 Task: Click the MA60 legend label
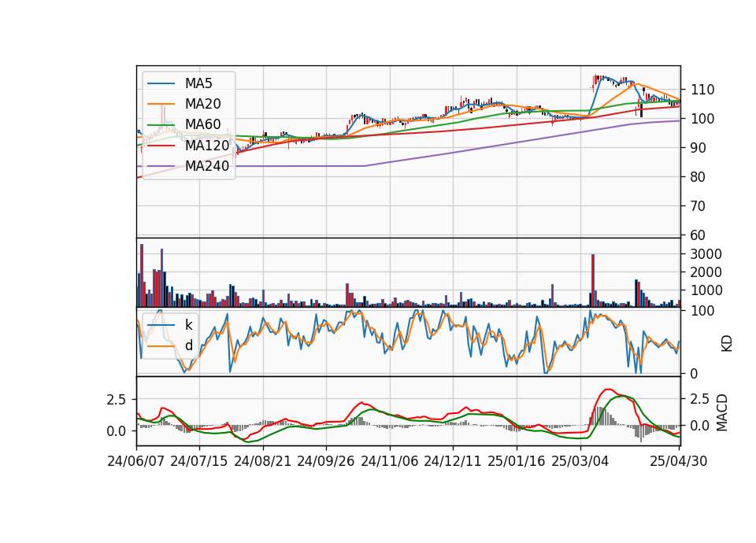pyautogui.click(x=202, y=125)
